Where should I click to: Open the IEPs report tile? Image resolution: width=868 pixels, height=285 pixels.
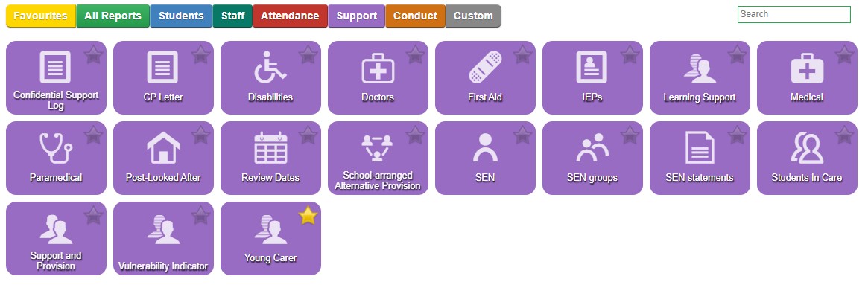592,77
